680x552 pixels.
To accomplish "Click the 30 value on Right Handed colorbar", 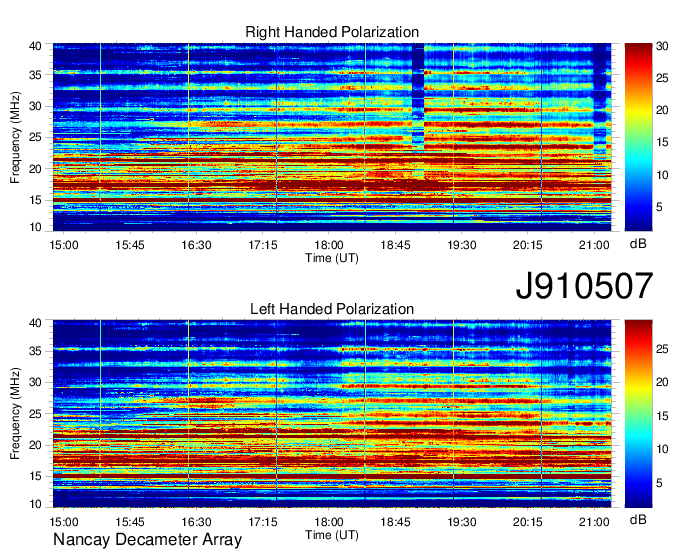I will coord(662,46).
